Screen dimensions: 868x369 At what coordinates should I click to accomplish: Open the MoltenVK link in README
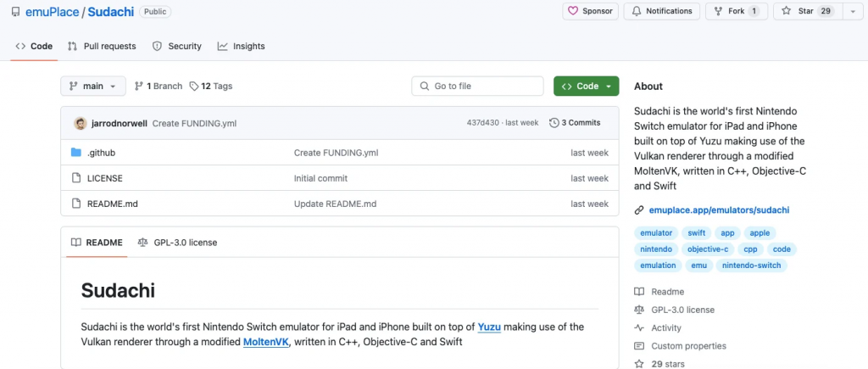click(x=266, y=342)
